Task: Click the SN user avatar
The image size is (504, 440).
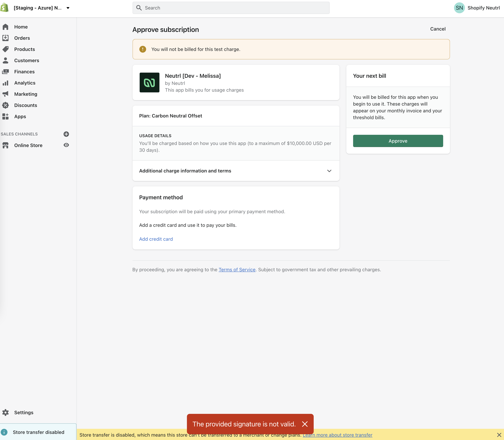Action: coord(459,8)
